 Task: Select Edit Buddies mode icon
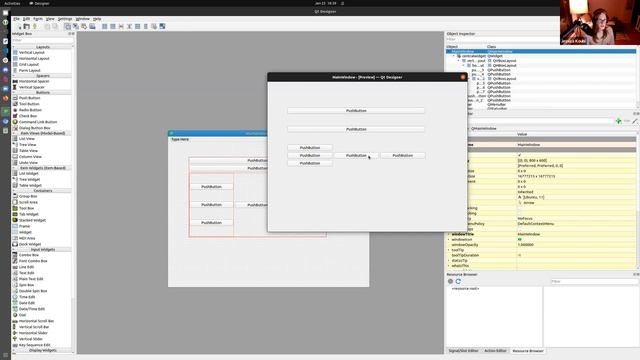point(84,27)
